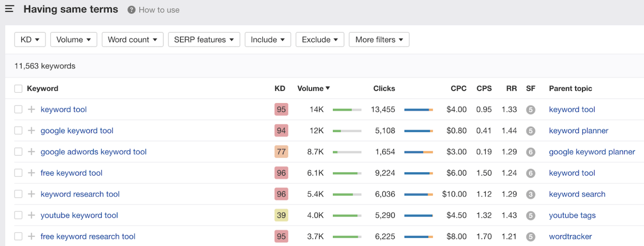
Task: Expand the More filters dropdown
Action: pyautogui.click(x=379, y=39)
